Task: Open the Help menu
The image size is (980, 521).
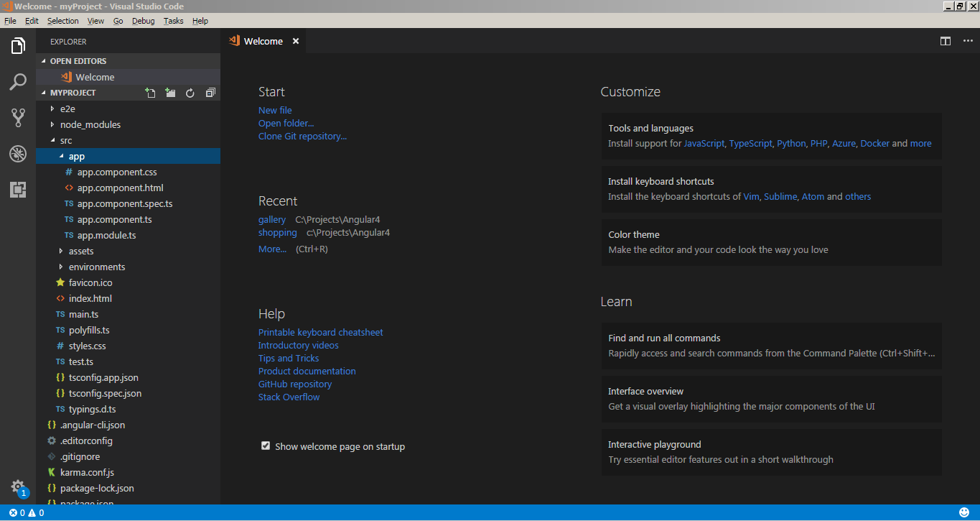Action: coord(200,21)
